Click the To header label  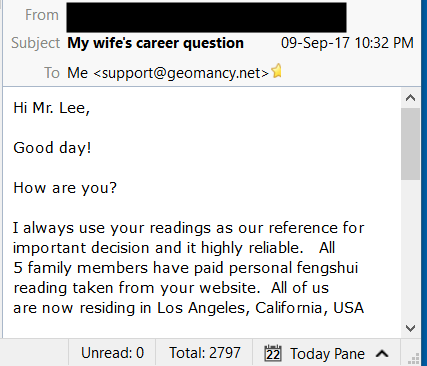coord(52,73)
